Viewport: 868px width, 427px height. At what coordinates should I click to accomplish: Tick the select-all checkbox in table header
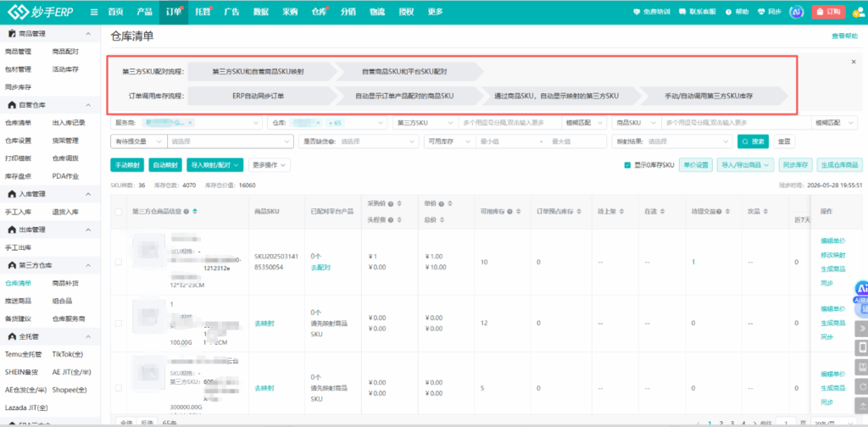(119, 212)
